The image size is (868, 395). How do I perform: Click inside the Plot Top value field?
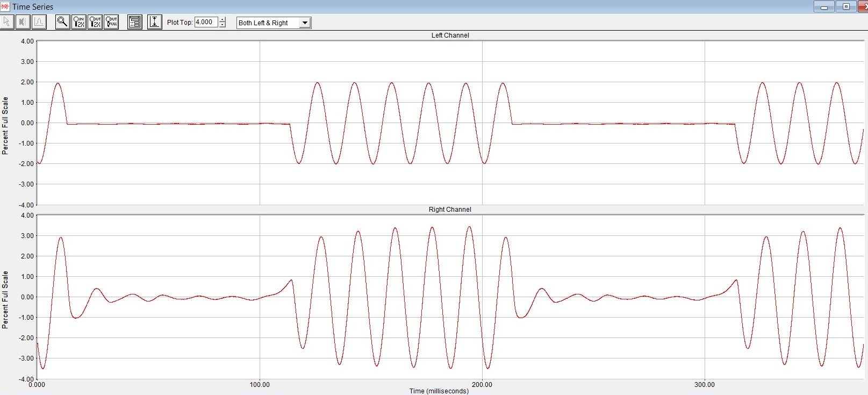(x=206, y=22)
